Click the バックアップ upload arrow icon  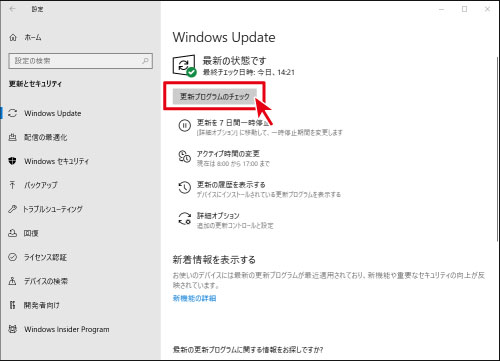click(x=13, y=185)
